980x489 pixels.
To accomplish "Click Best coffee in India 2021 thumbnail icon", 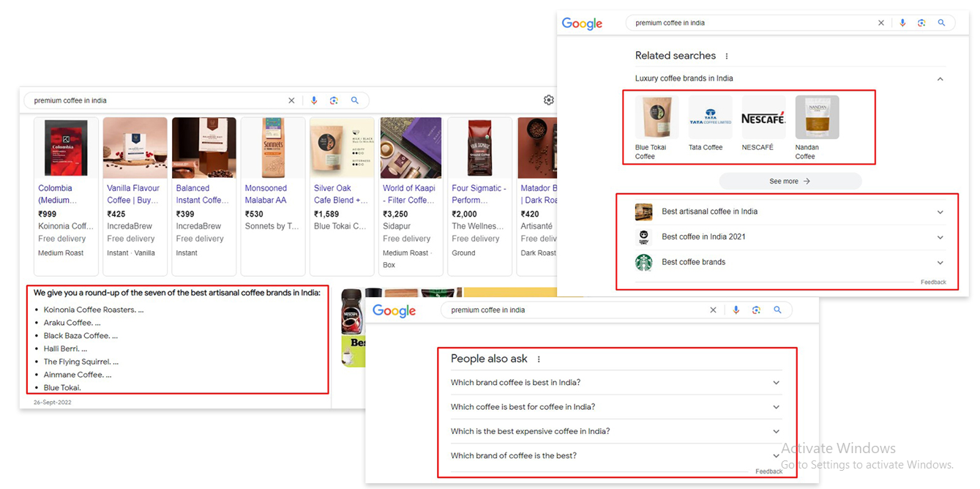I will click(643, 237).
